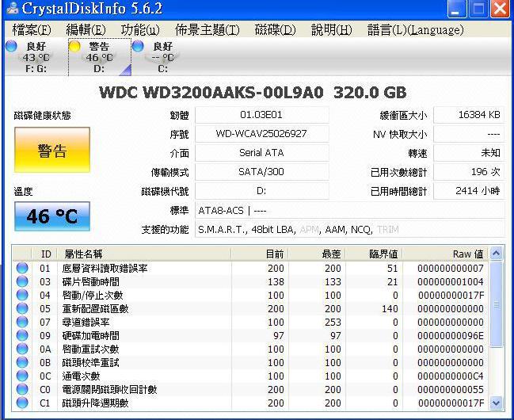Click the blue status icon for attribute 0C
The width and height of the screenshot is (514, 420).
(x=22, y=376)
